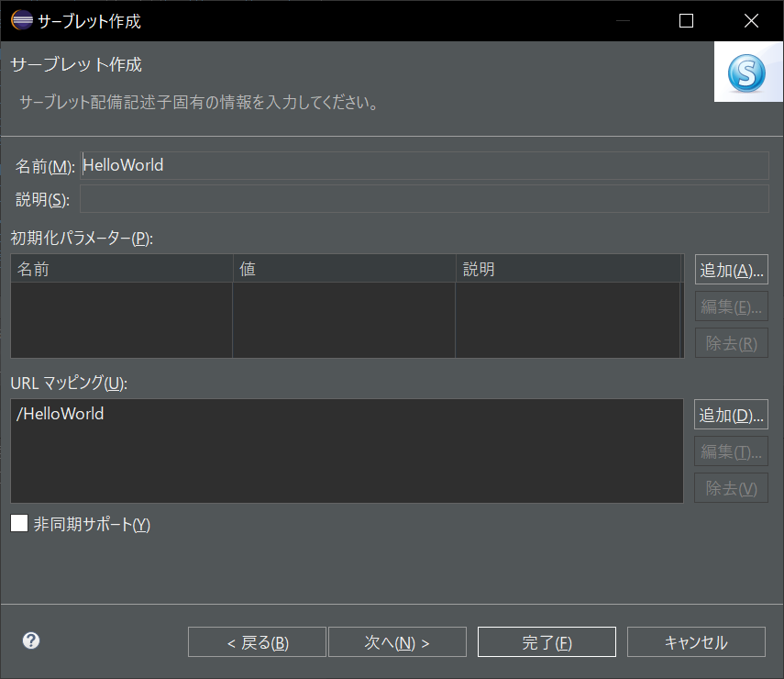The width and height of the screenshot is (784, 679).
Task: Open help via the question mark icon
Action: pos(30,640)
